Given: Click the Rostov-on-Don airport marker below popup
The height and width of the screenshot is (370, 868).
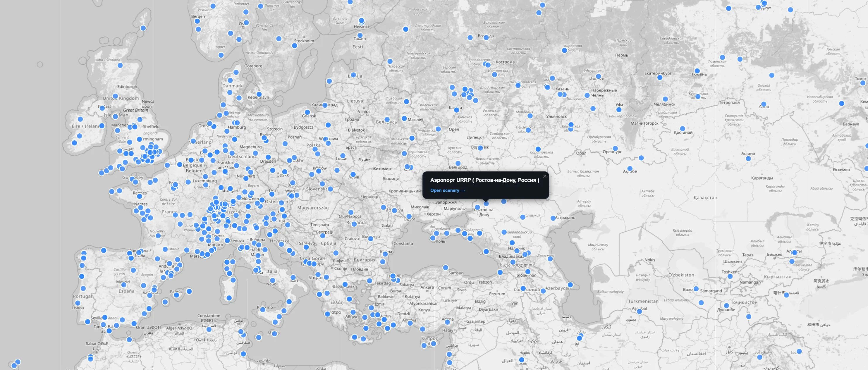Looking at the screenshot, I should 486,204.
